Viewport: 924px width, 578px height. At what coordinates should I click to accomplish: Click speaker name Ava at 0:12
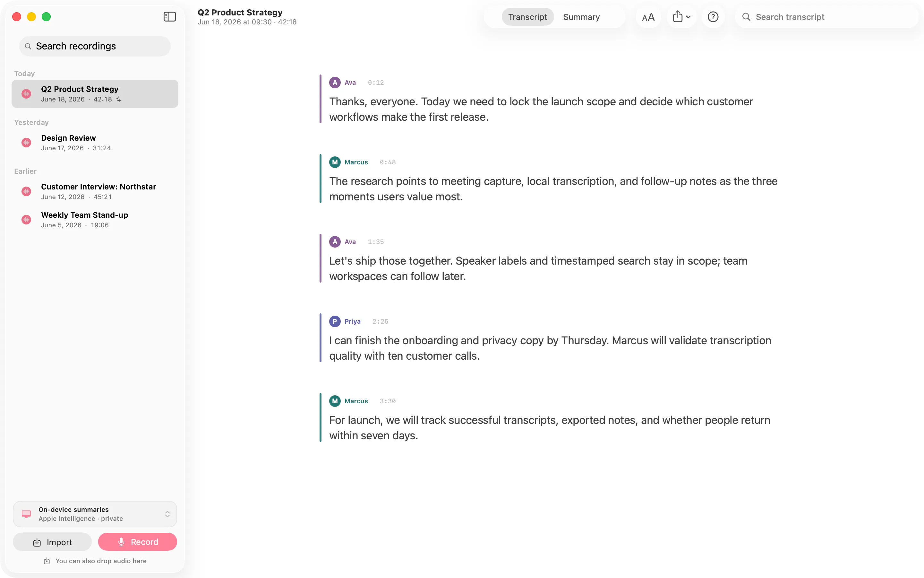click(350, 83)
